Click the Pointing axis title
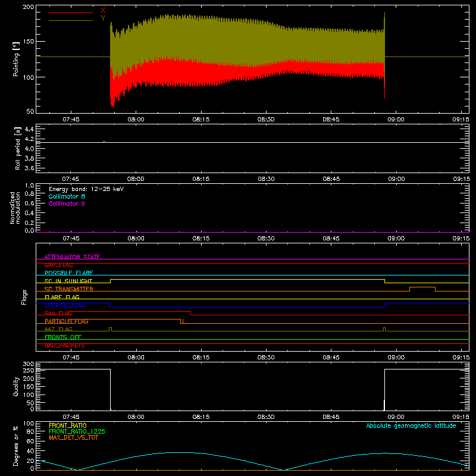The image size is (476, 476). tap(16, 59)
